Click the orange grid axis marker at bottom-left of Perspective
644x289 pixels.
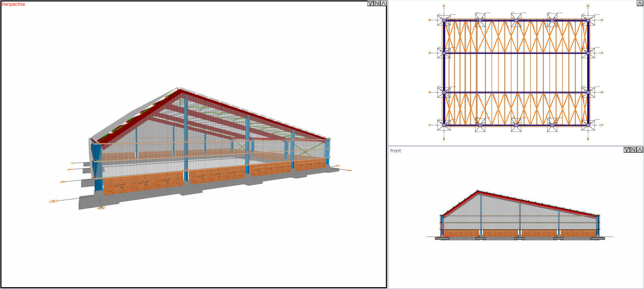coord(53,201)
